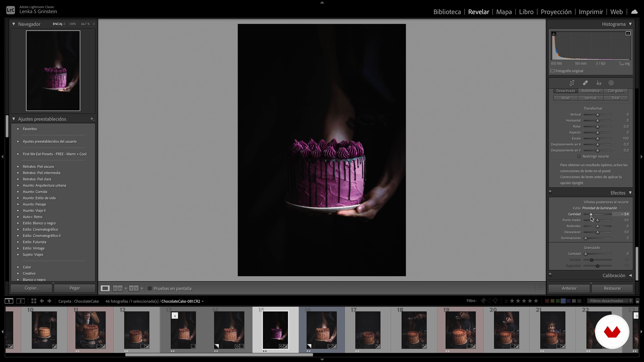The height and width of the screenshot is (362, 644).
Task: Hide the filmstrip with bottom arrow
Action: click(x=322, y=359)
